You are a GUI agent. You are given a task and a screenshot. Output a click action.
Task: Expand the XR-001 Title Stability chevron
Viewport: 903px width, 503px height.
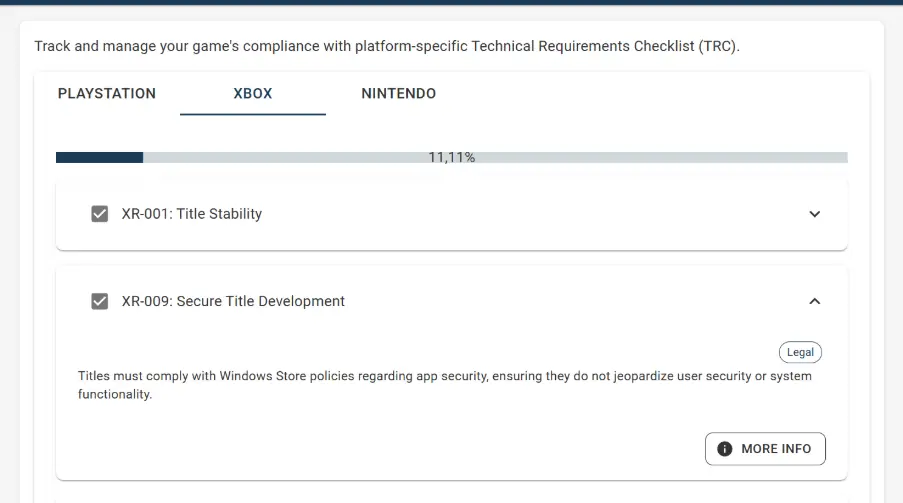point(814,214)
